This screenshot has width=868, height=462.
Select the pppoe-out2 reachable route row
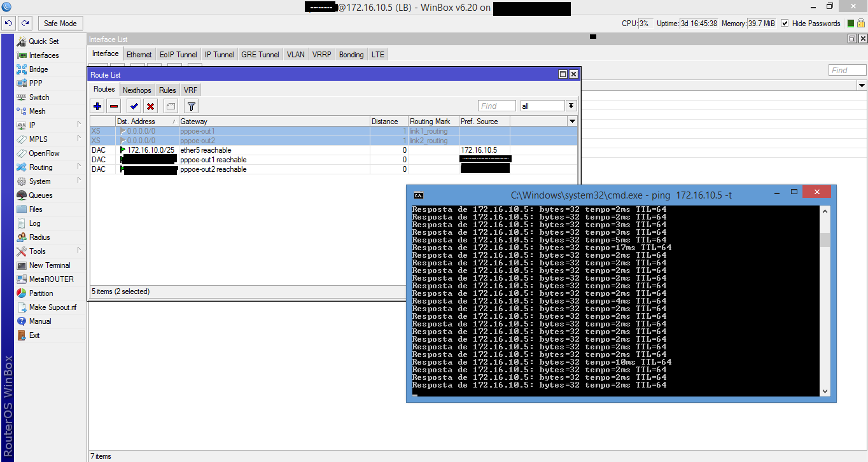pyautogui.click(x=334, y=169)
